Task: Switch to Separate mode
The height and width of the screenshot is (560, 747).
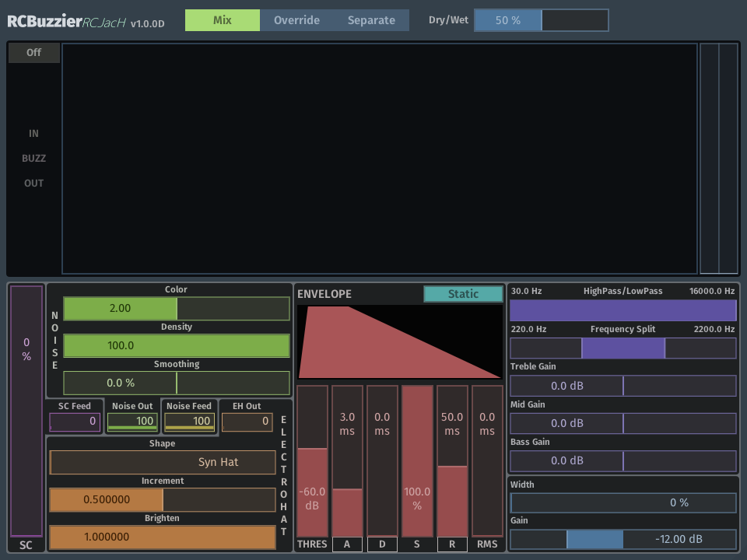Action: (x=371, y=20)
